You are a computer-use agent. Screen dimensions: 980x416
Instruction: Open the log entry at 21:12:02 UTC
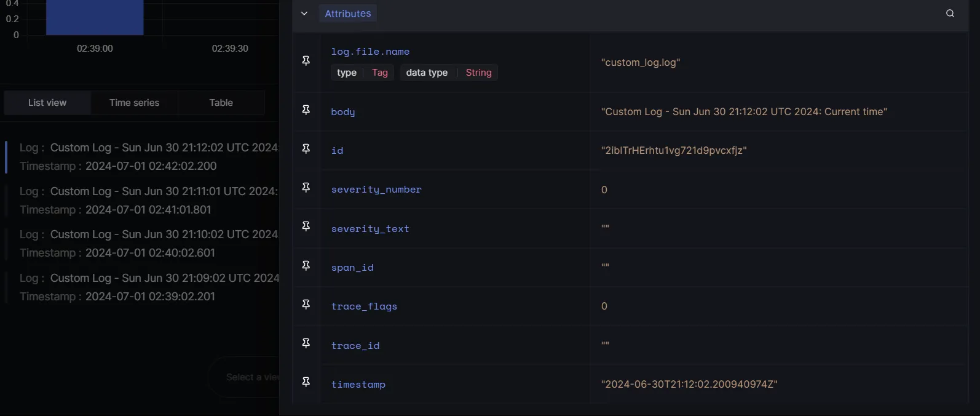143,157
